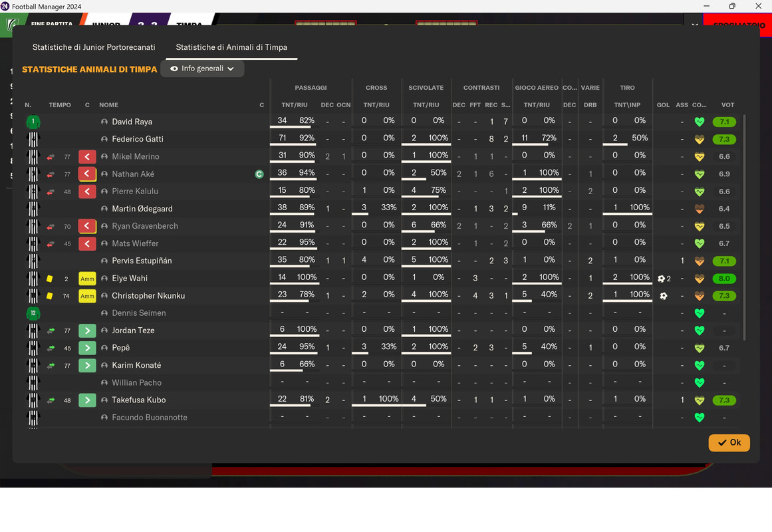Click the swap icon on Mikel Merino's row

point(51,157)
